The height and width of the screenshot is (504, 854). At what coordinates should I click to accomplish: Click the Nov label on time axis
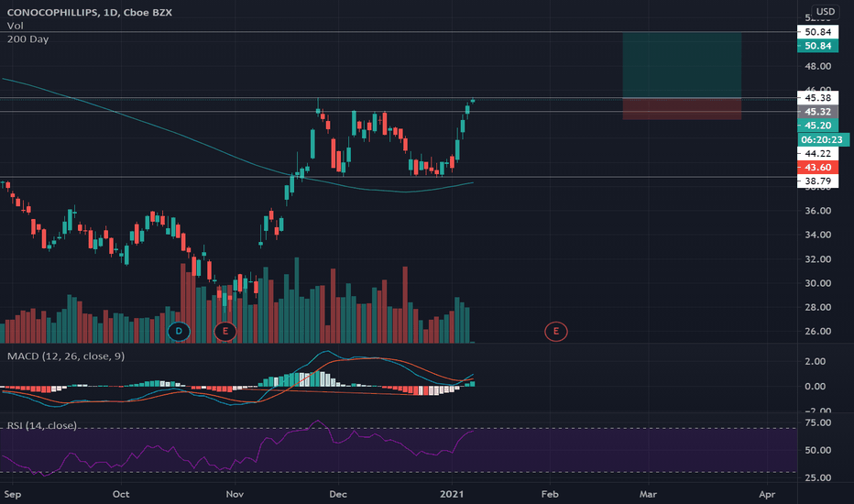tap(235, 494)
